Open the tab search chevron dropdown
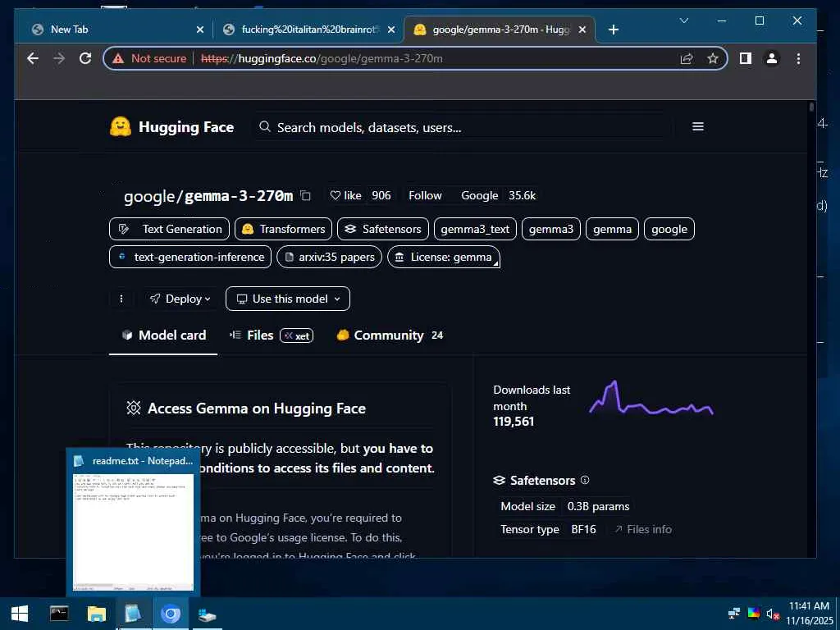Screen dimensions: 840x630 click(x=683, y=21)
